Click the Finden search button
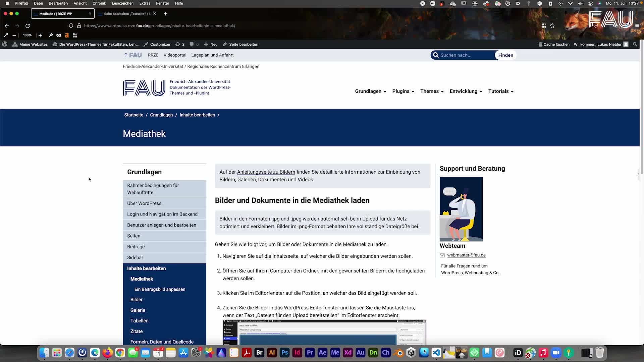This screenshot has width=644, height=362. point(505,55)
